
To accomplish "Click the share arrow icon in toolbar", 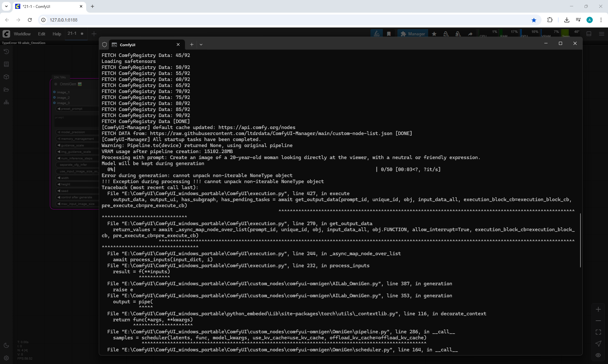I will coord(470,34).
